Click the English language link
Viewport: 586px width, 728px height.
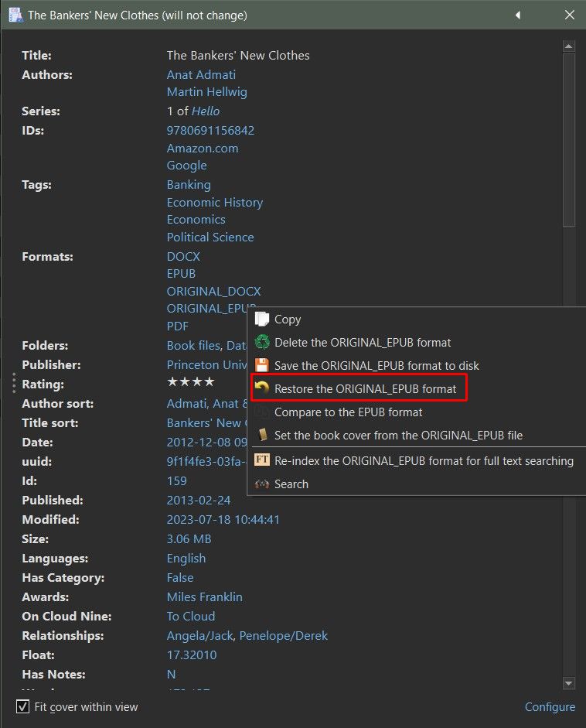[186, 559]
